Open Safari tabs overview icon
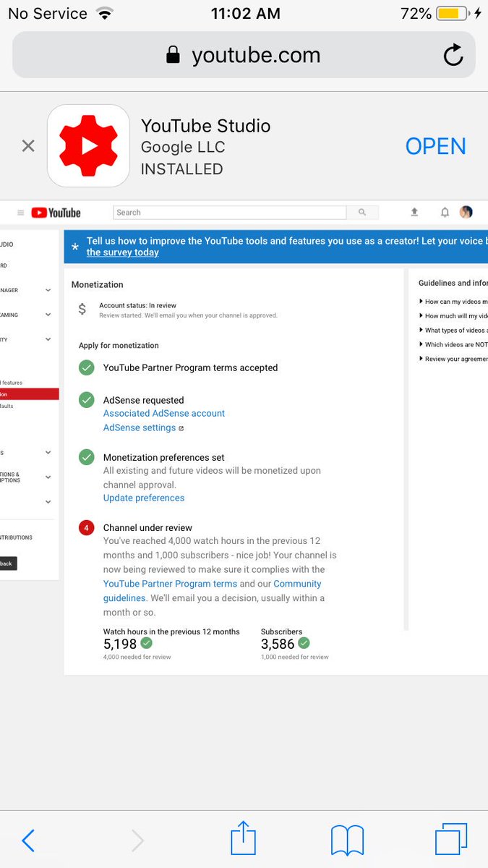 (451, 840)
